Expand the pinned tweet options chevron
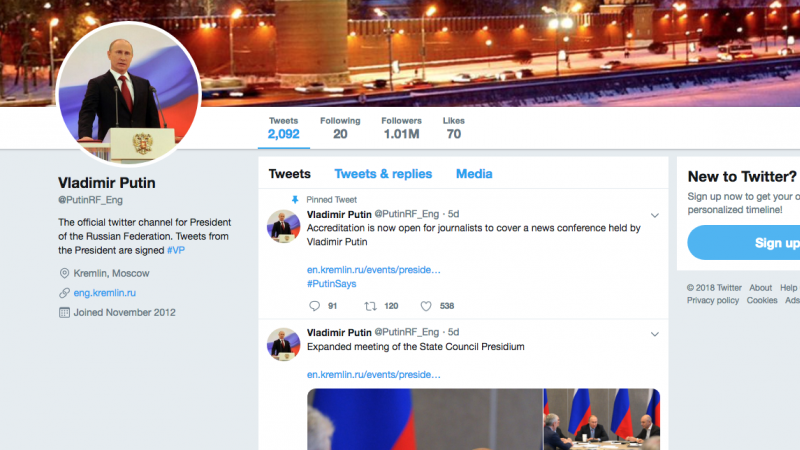 pos(655,215)
